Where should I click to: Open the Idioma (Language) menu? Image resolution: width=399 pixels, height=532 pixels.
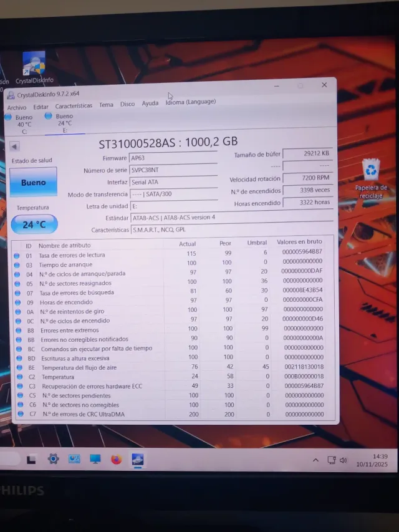pyautogui.click(x=191, y=102)
